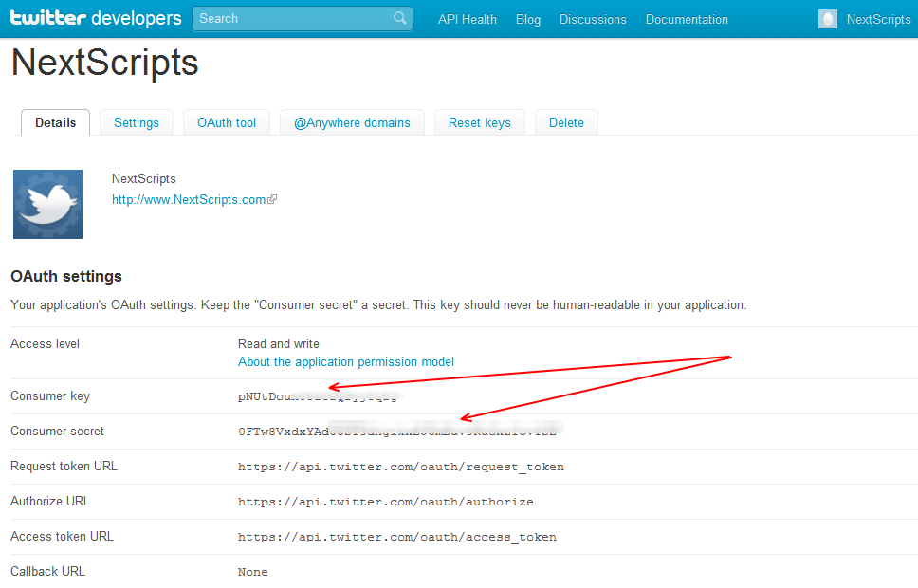The height and width of the screenshot is (588, 918).
Task: Click the blue Twitter bird application icon
Action: [x=48, y=205]
